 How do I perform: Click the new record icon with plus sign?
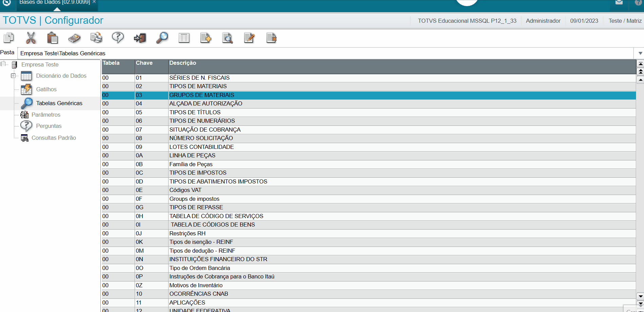click(206, 38)
